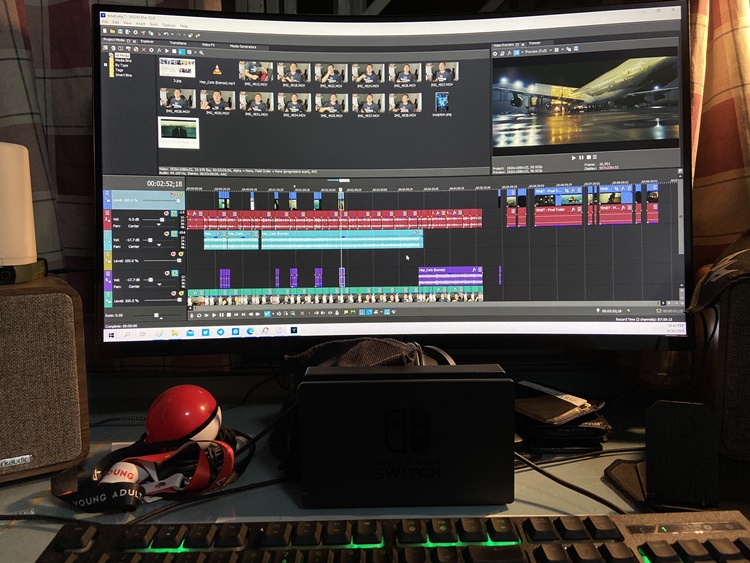Expand the media tree toggle box beside folders
Screen dimensions: 750x563
[x=105, y=65]
